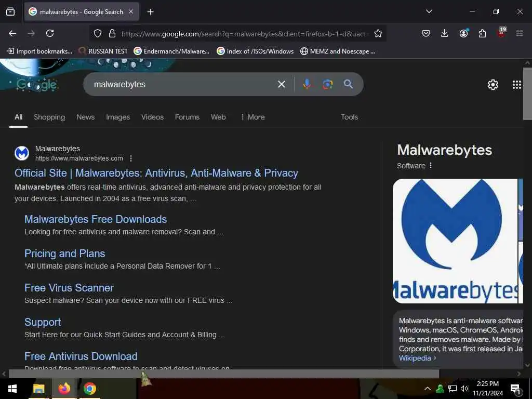Open uBlock extension with 19 badge
This screenshot has height=399, width=532.
501,33
